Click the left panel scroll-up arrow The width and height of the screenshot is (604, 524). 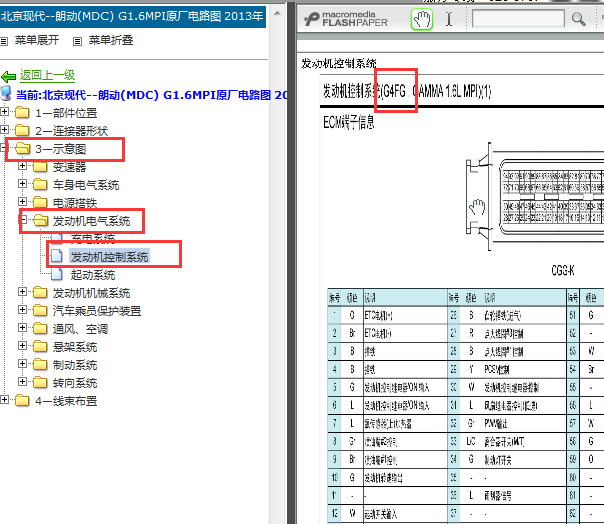(277, 13)
